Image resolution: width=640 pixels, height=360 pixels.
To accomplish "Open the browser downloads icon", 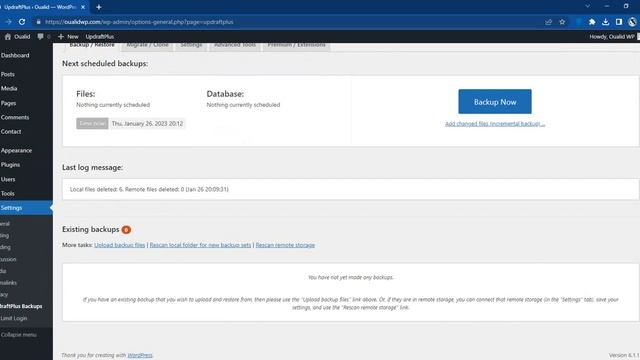I will 605,22.
